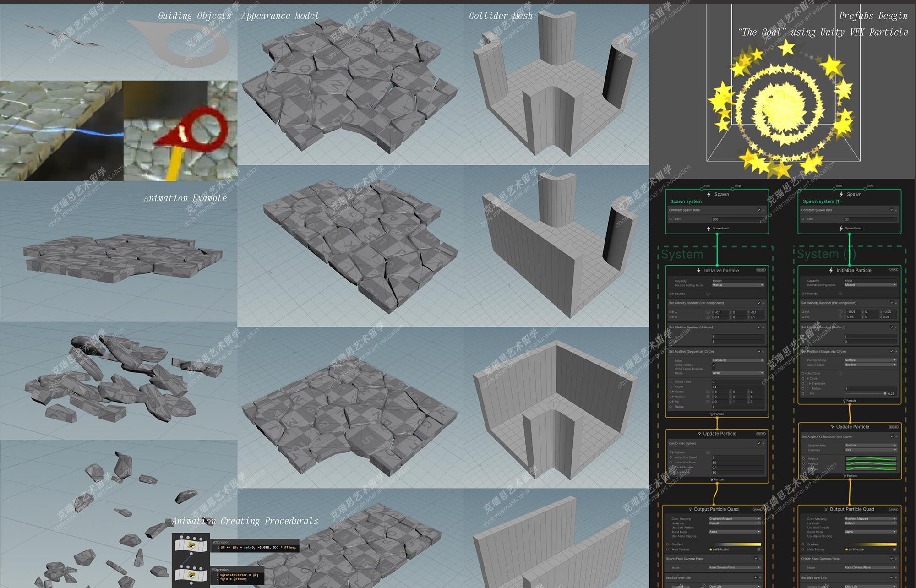Viewport: 916px width, 588px height.
Task: Click the Stop port of Spawn system
Action: (x=732, y=189)
